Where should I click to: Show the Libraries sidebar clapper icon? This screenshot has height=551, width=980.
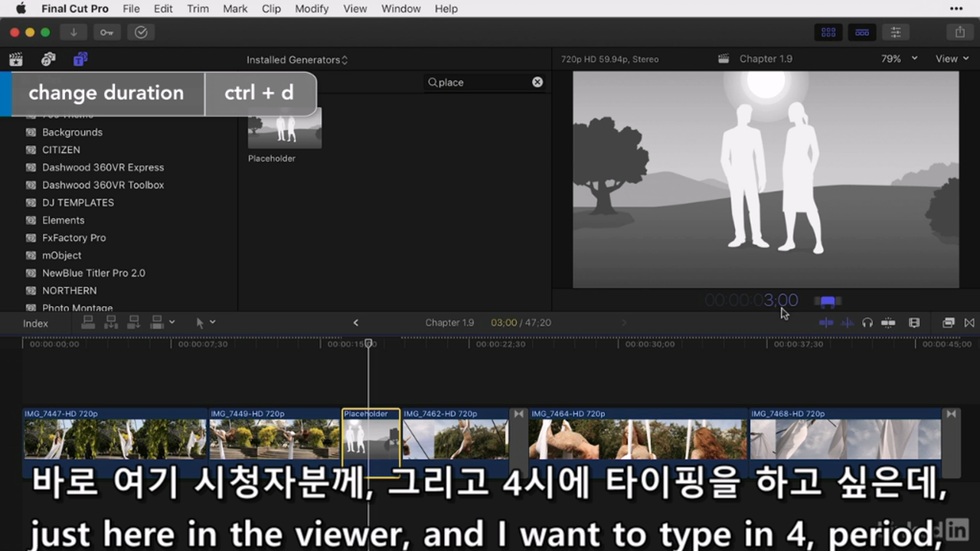click(15, 60)
